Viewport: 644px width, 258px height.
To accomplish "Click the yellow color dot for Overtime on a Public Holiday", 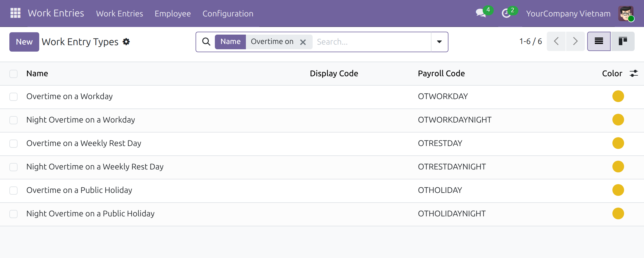I will pyautogui.click(x=618, y=190).
